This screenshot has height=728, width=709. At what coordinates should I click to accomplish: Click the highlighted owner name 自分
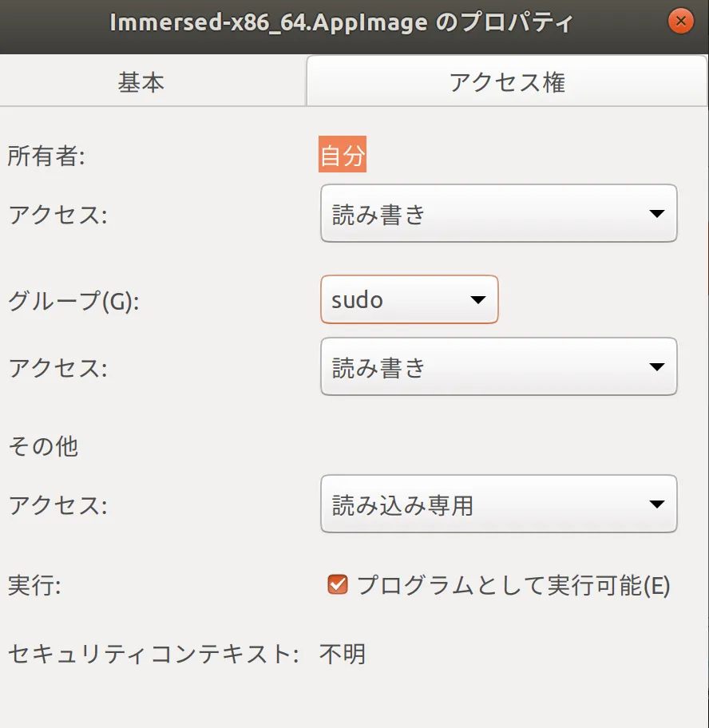[343, 154]
